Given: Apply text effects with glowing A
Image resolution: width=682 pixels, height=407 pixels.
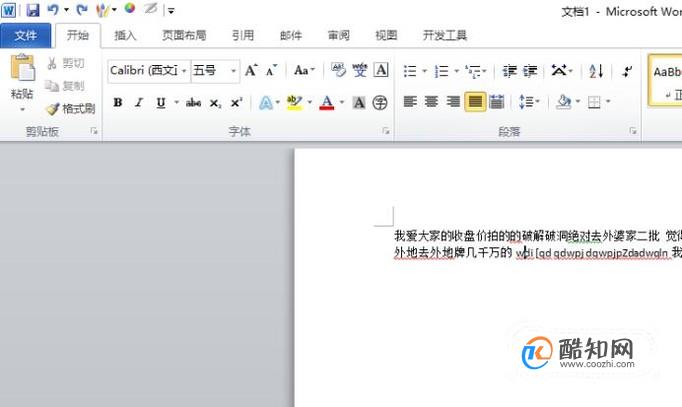Looking at the screenshot, I should (266, 103).
